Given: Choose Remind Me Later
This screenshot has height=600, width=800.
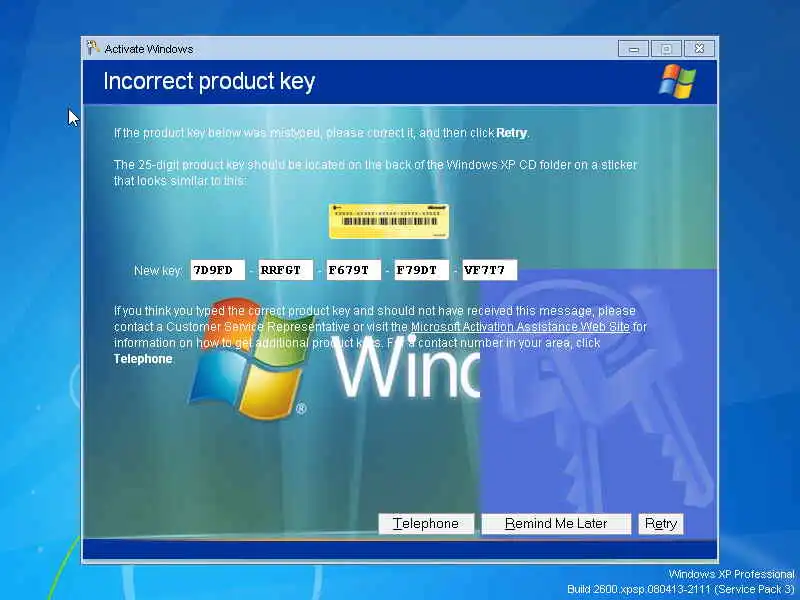Looking at the screenshot, I should point(556,523).
